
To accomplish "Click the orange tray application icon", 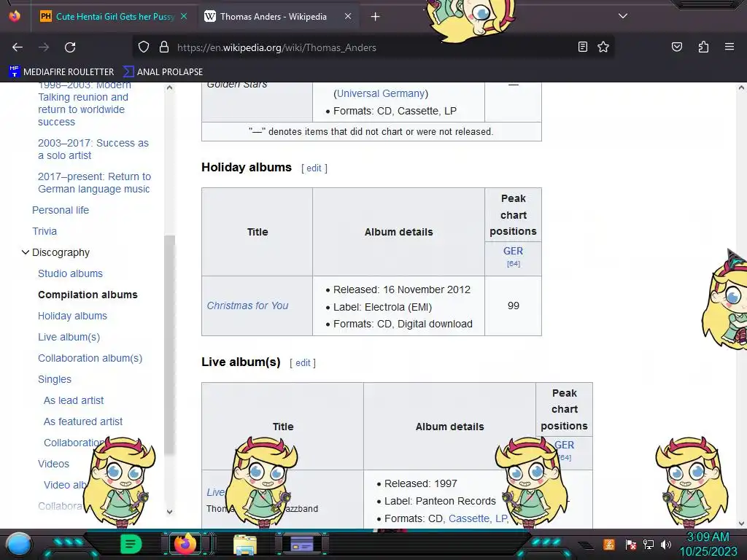I will click(x=609, y=544).
